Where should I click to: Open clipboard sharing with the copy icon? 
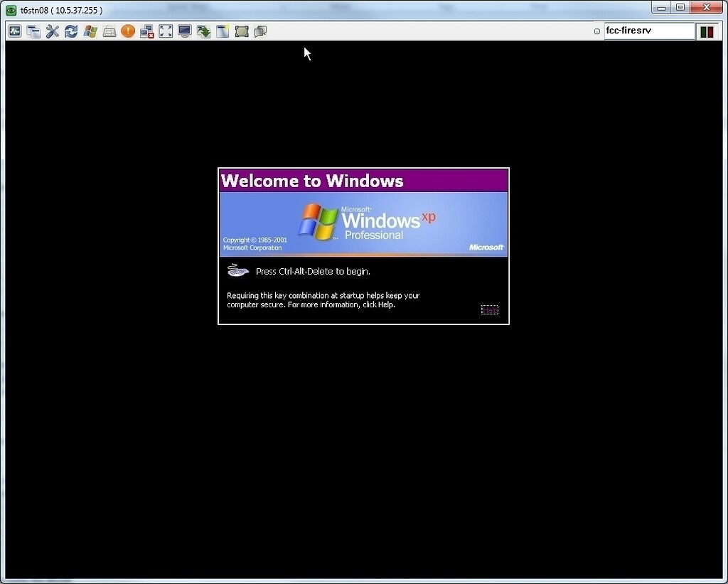tap(33, 31)
